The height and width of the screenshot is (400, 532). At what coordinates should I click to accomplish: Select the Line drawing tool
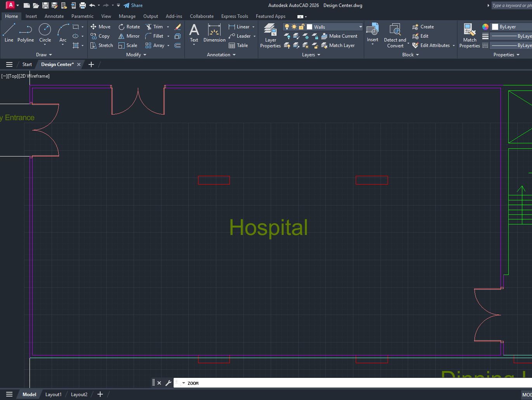pyautogui.click(x=9, y=33)
